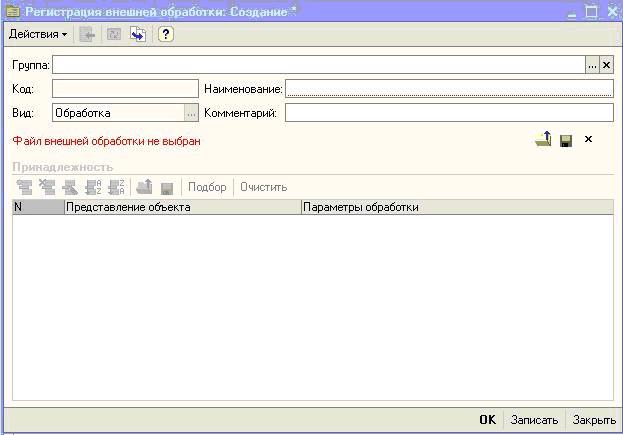Click into the Код input field
623x435 pixels.
click(x=125, y=89)
